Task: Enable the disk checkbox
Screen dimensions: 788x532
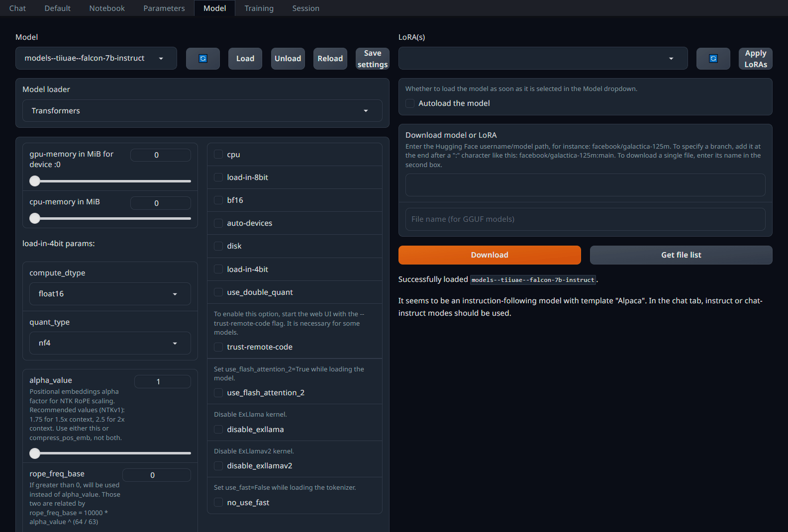Action: [x=218, y=246]
